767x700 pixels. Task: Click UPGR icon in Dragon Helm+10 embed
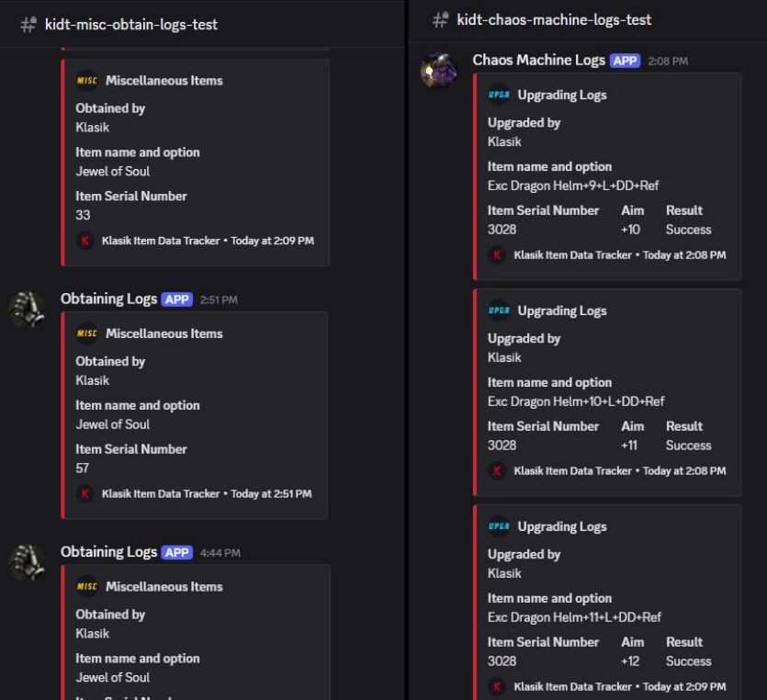(x=499, y=310)
